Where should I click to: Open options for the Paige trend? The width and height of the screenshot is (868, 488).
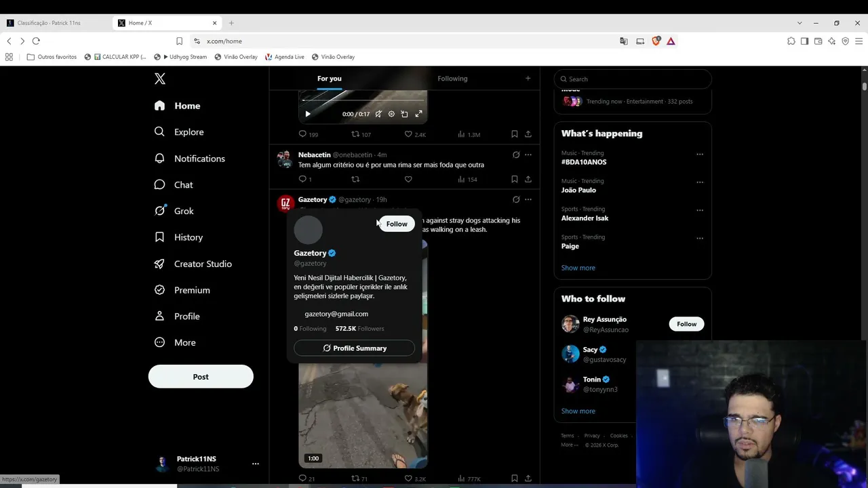coord(700,238)
